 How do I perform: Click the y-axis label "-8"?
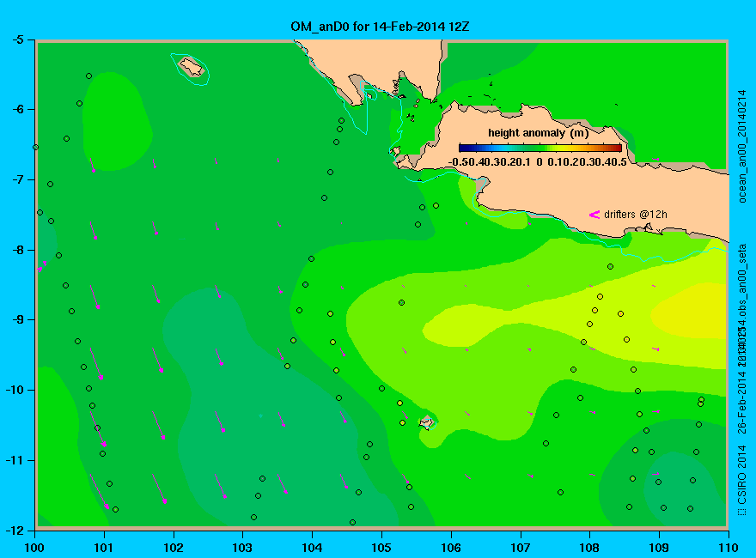pos(17,250)
